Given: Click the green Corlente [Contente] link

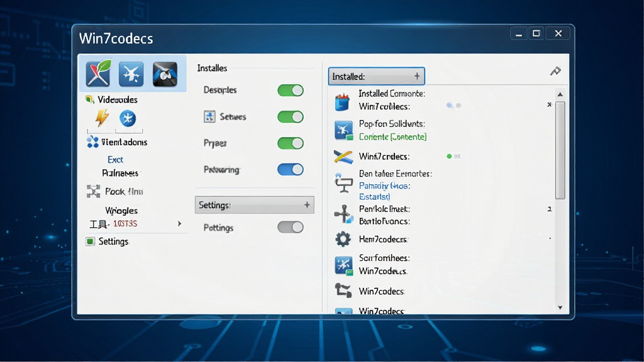Looking at the screenshot, I should (392, 136).
